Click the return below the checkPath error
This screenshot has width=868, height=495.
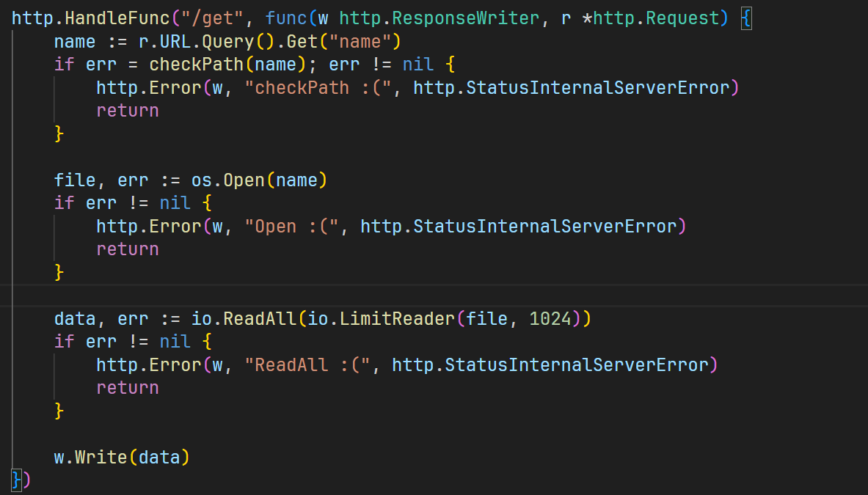coord(128,111)
